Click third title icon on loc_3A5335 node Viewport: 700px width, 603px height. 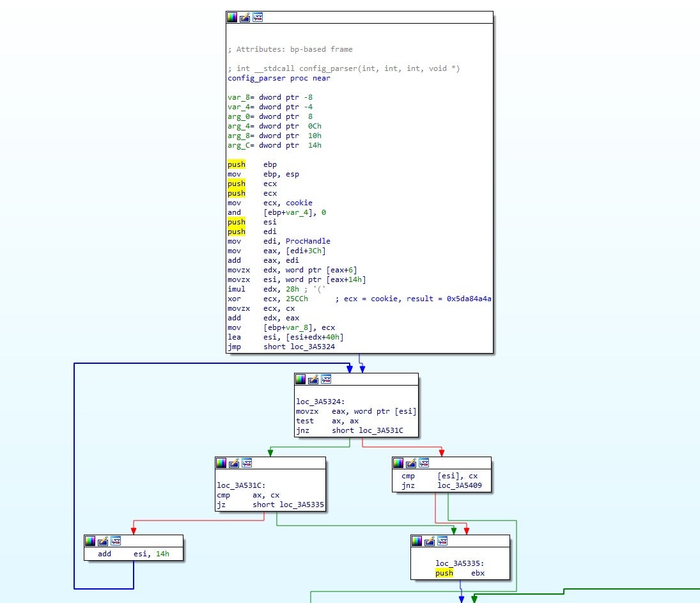pyautogui.click(x=442, y=541)
